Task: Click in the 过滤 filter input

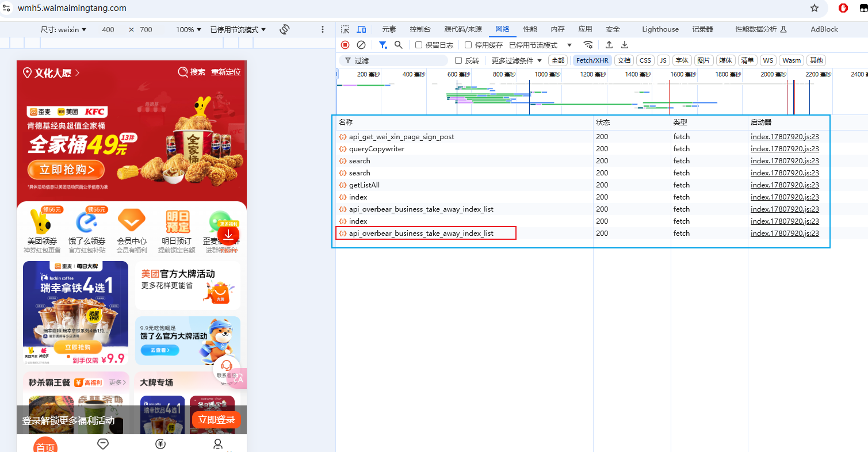Action: coord(393,60)
